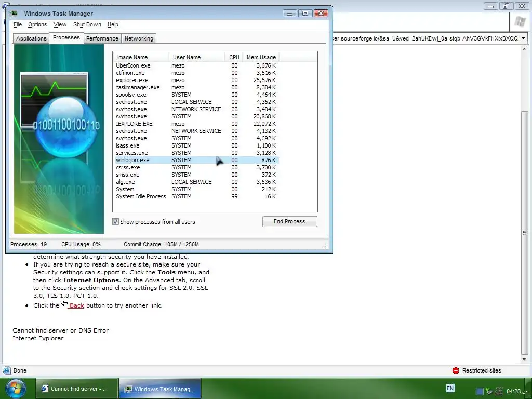The height and width of the screenshot is (399, 532).
Task: Sort by User Name column header
Action: (196, 57)
